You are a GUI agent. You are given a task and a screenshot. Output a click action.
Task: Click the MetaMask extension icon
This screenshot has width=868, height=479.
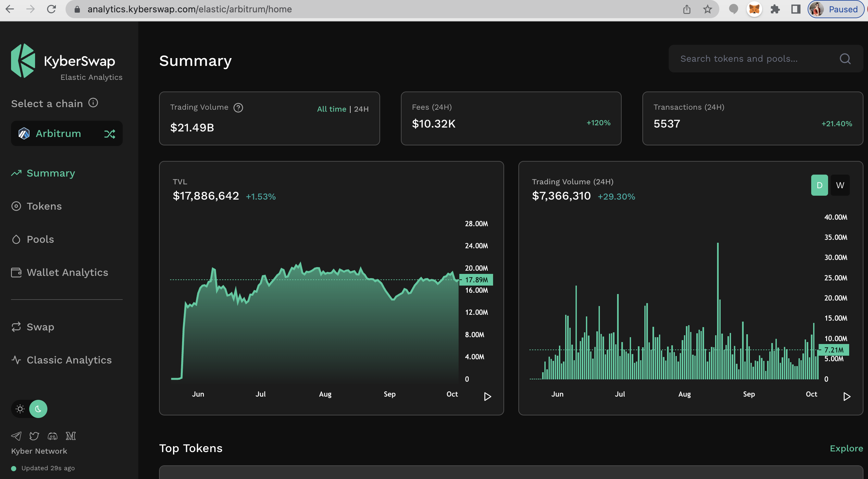pos(755,9)
